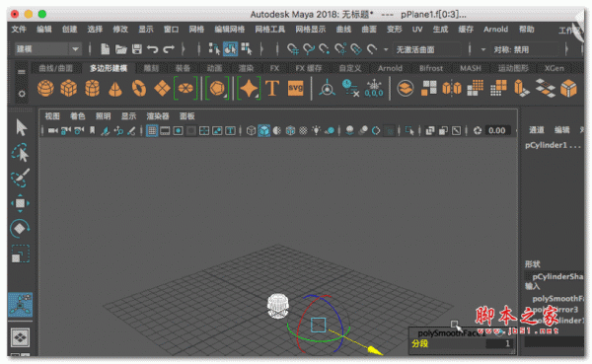Toggle snap to curves magnet

coord(309,49)
